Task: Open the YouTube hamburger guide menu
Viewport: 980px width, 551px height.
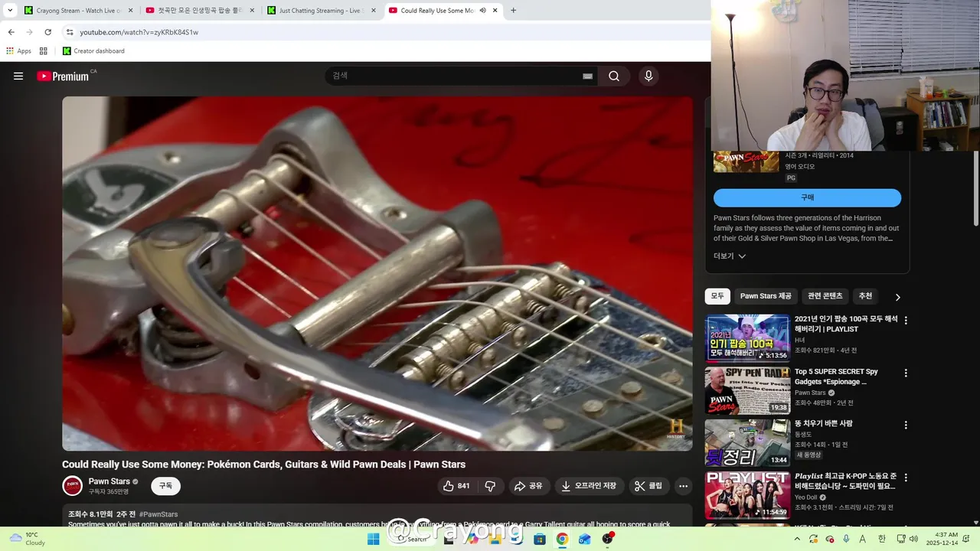Action: [x=18, y=76]
